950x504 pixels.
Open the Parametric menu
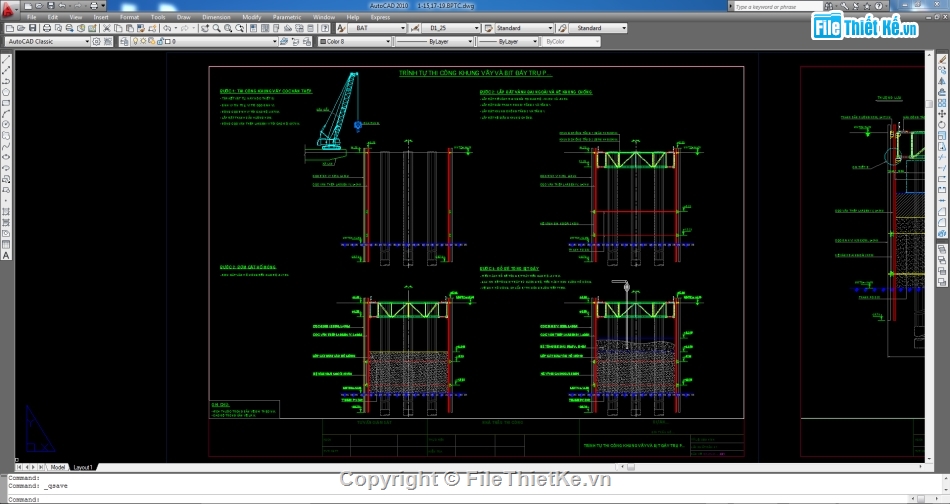tap(287, 17)
